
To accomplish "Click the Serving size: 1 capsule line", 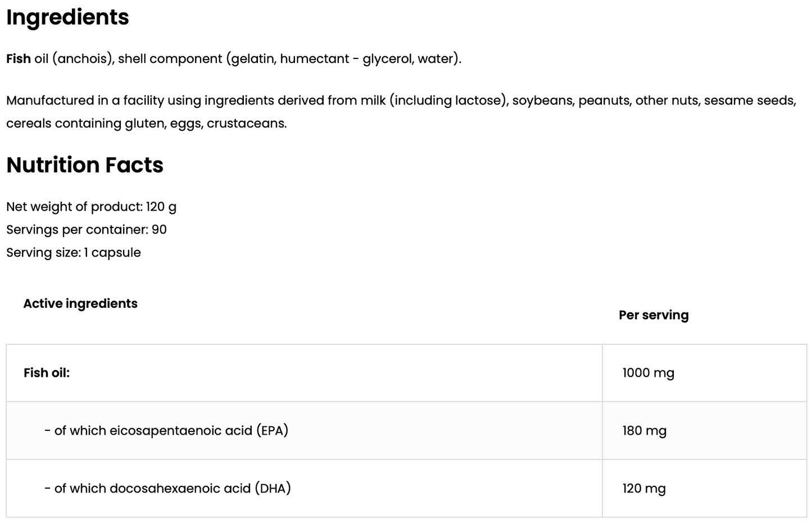I will point(74,253).
